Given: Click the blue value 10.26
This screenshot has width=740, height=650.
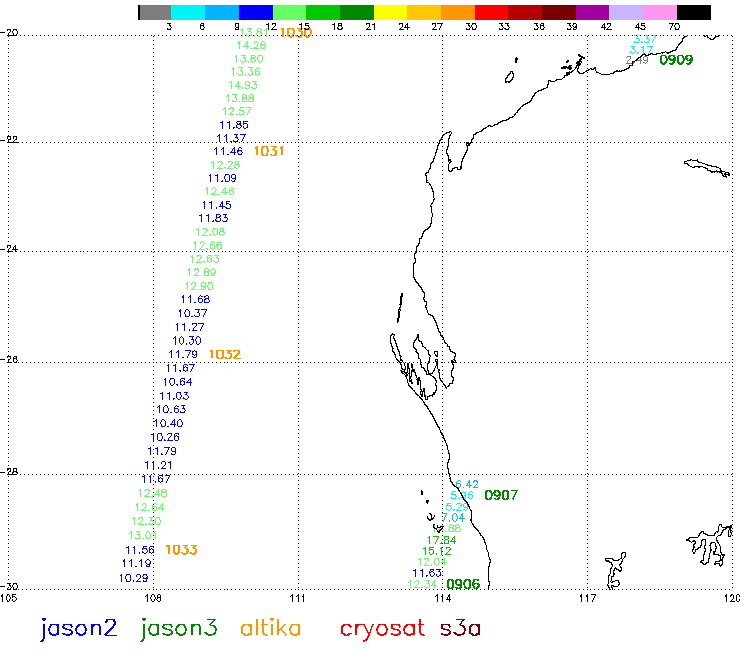Looking at the screenshot, I should (x=165, y=438).
